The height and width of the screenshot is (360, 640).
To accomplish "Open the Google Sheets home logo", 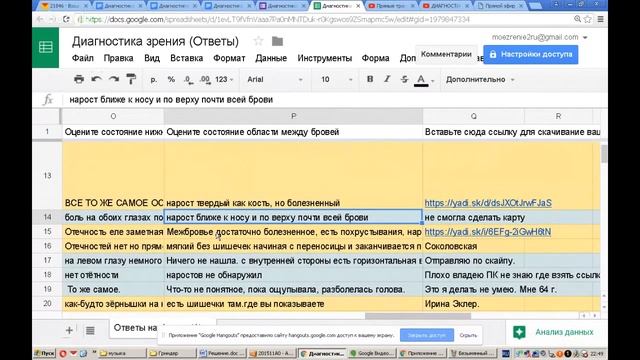I will [45, 47].
